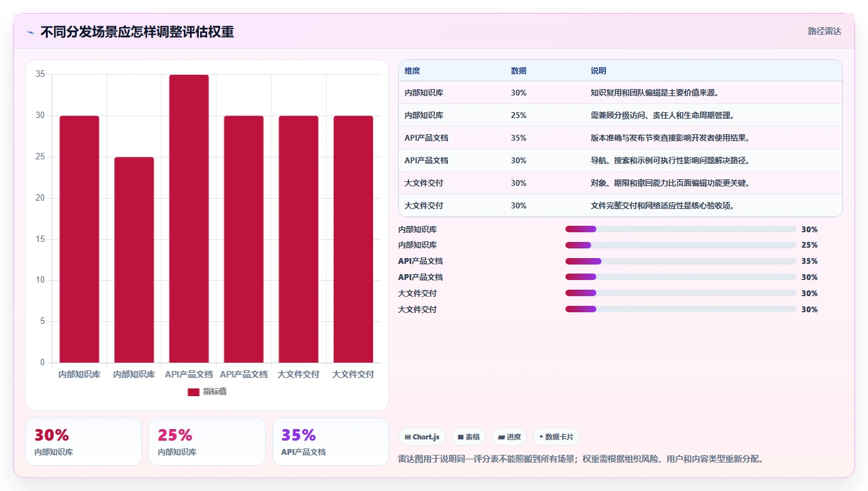Open the 25% 内部知识库 data card
This screenshot has width=868, height=491.
pyautogui.click(x=207, y=442)
